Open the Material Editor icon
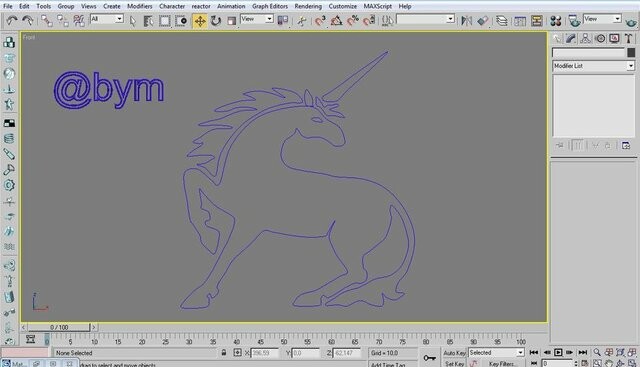Image resolution: width=640 pixels, height=367 pixels. [x=556, y=21]
